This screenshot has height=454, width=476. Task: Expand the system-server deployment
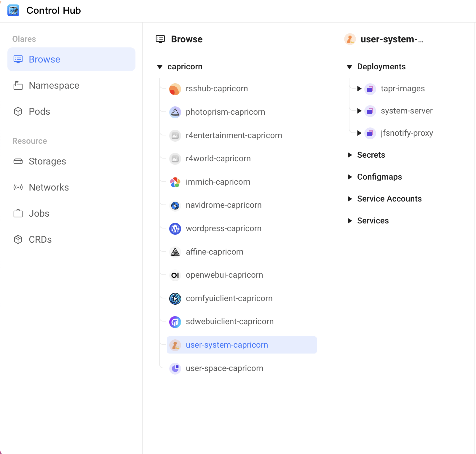coord(359,111)
